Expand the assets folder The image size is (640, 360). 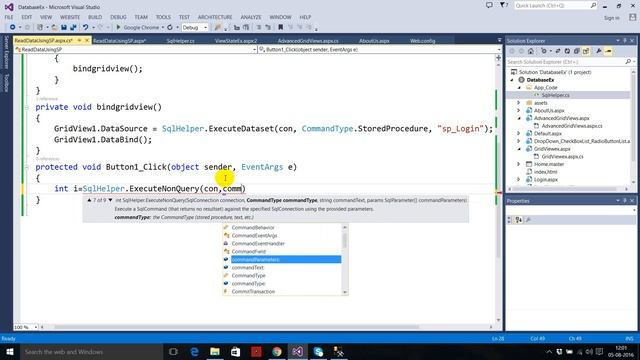coord(519,103)
